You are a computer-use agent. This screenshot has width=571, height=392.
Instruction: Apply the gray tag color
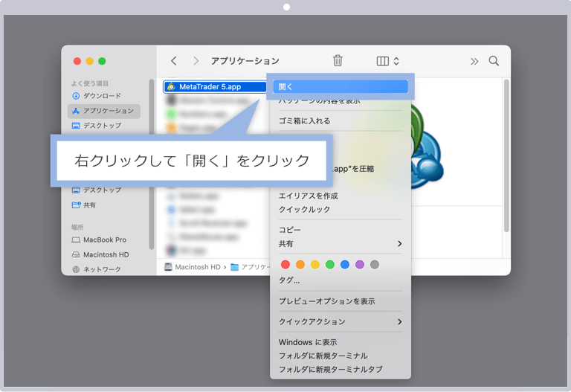coord(375,265)
